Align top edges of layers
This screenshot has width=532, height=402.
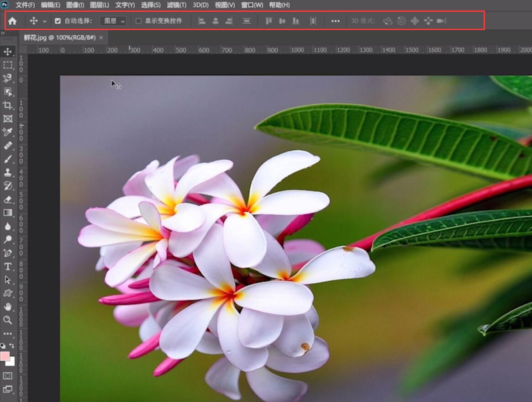pos(269,21)
